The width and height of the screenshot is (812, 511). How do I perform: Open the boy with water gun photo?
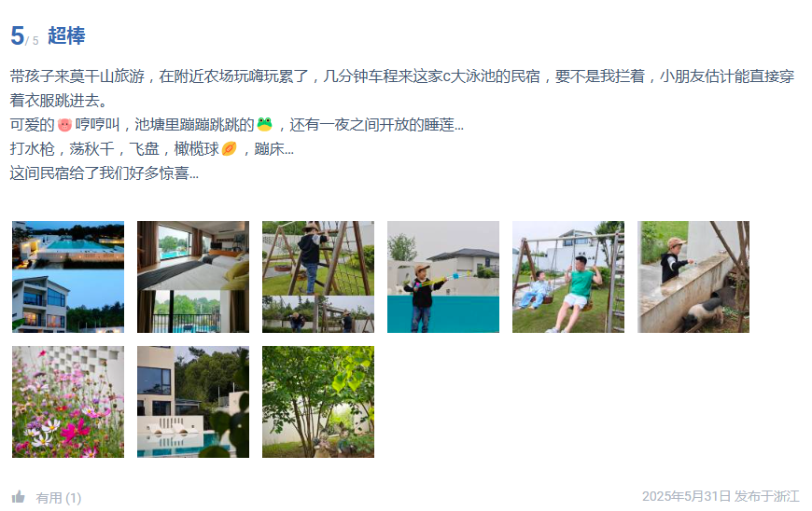[443, 277]
